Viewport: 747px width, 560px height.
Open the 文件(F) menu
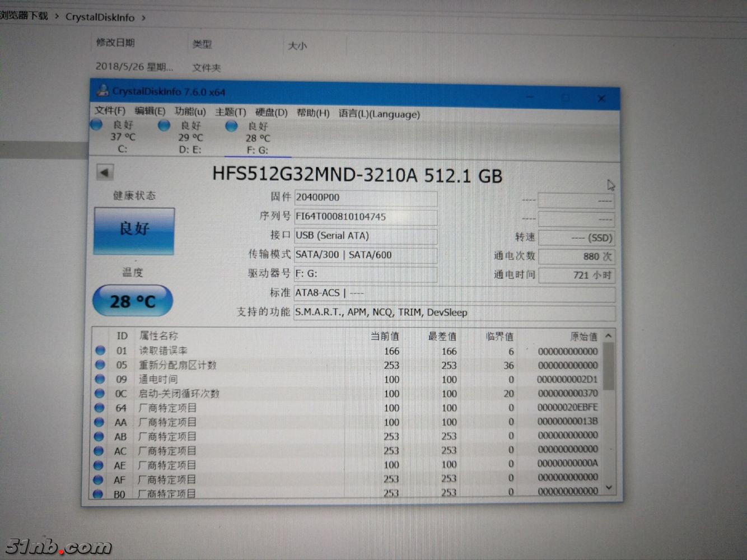[x=110, y=111]
